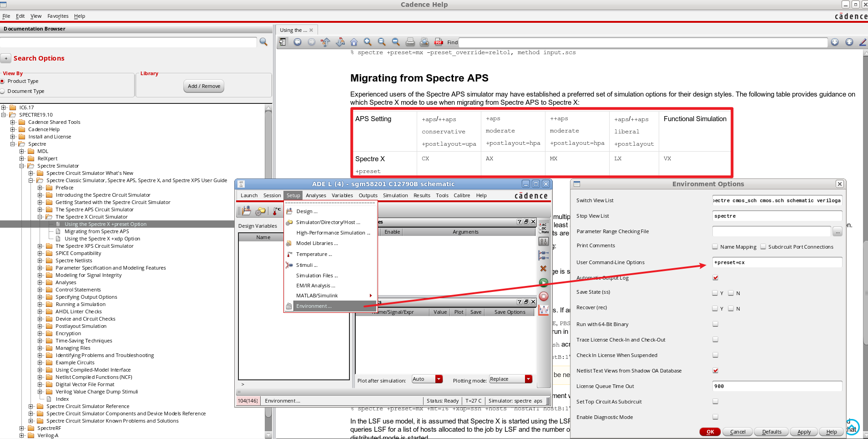Click the delete red X icon in ADE

pyautogui.click(x=543, y=269)
